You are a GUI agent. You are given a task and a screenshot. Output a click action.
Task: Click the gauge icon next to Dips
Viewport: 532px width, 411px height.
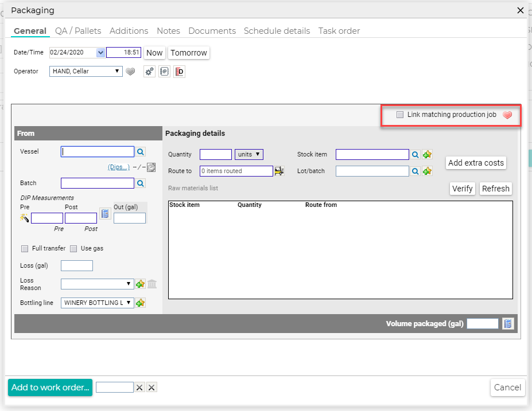[152, 167]
